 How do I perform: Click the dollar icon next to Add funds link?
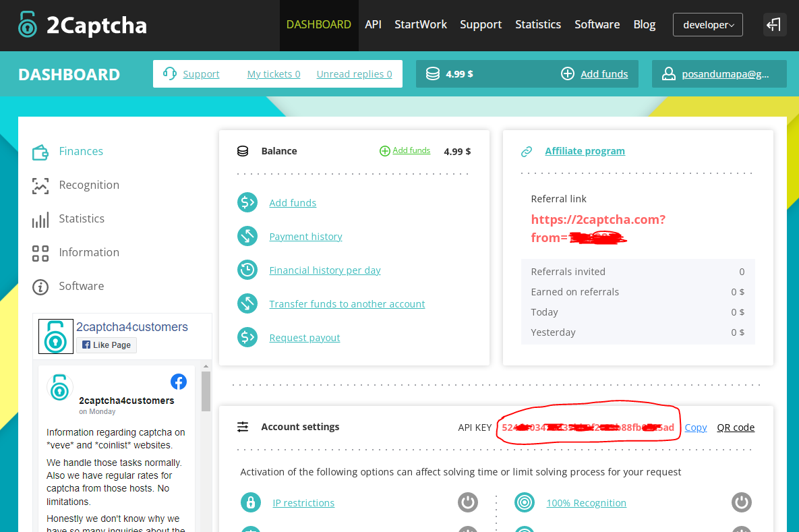tap(247, 202)
